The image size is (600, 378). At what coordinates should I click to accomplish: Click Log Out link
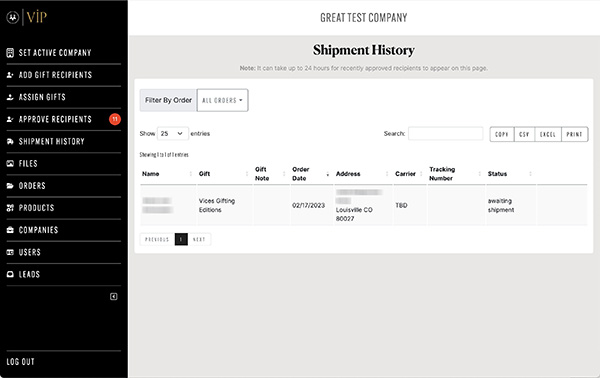[x=21, y=362]
